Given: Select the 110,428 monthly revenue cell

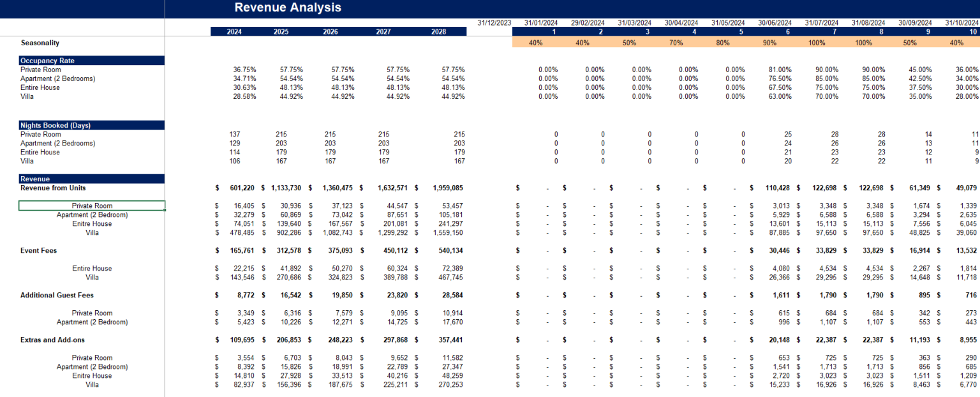Looking at the screenshot, I should pos(778,188).
